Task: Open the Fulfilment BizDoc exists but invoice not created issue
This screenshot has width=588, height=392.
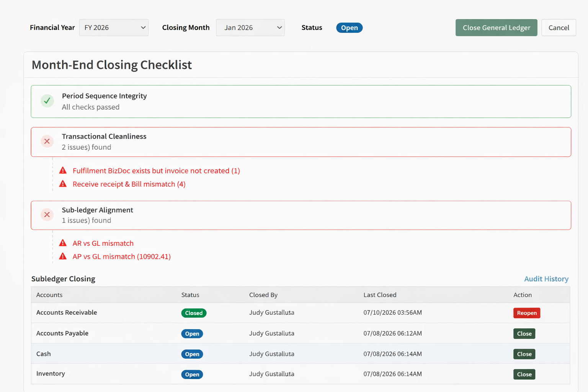Action: tap(156, 171)
